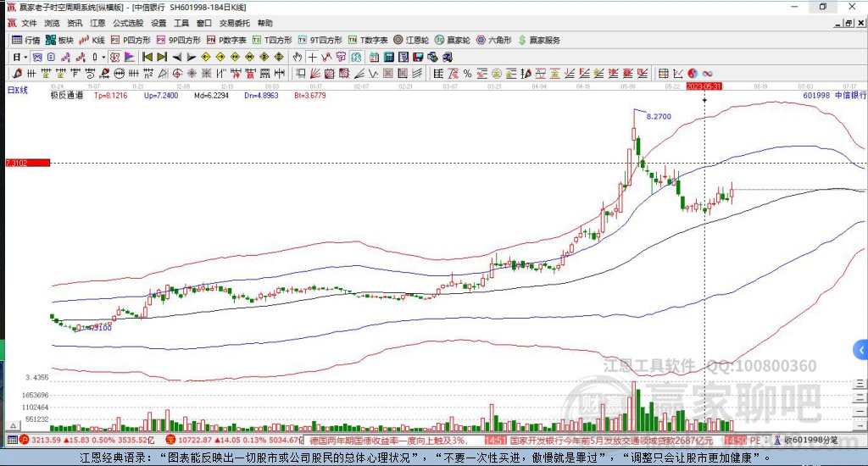Open the 板块 sector view

click(60, 40)
